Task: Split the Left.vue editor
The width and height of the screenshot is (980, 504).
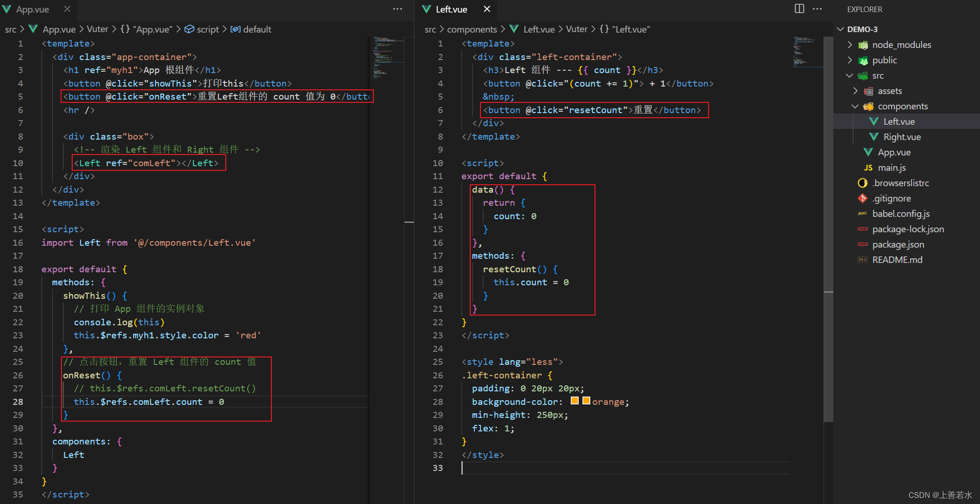Action: tap(799, 9)
